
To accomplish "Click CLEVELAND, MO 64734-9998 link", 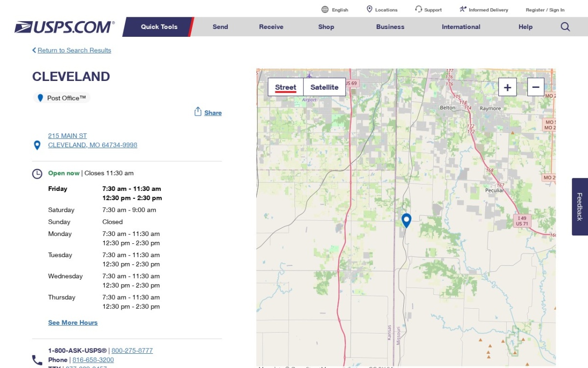I will tap(93, 145).
